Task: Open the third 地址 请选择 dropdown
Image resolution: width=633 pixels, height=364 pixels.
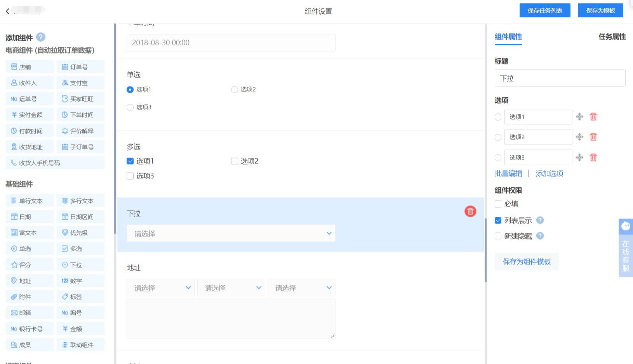Action: 301,288
